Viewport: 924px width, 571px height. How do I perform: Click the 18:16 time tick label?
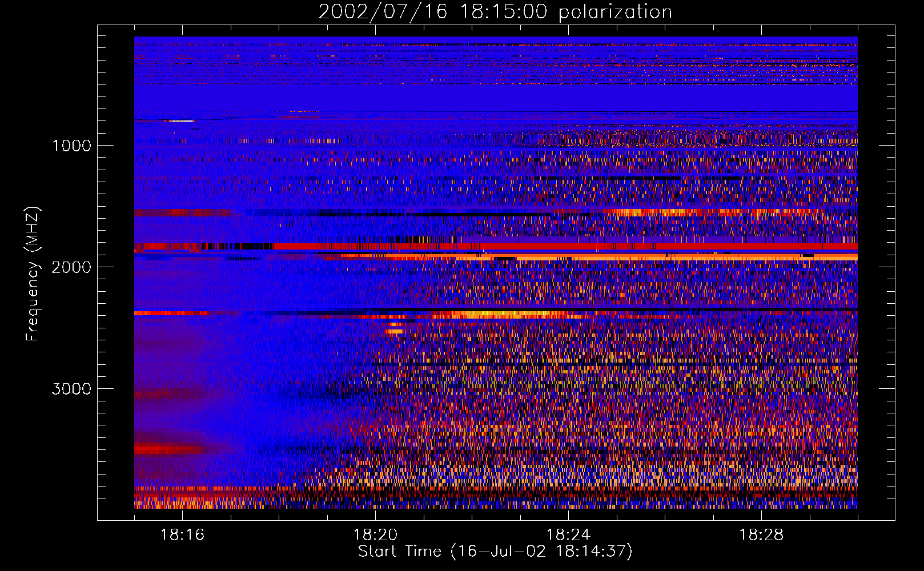point(182,535)
